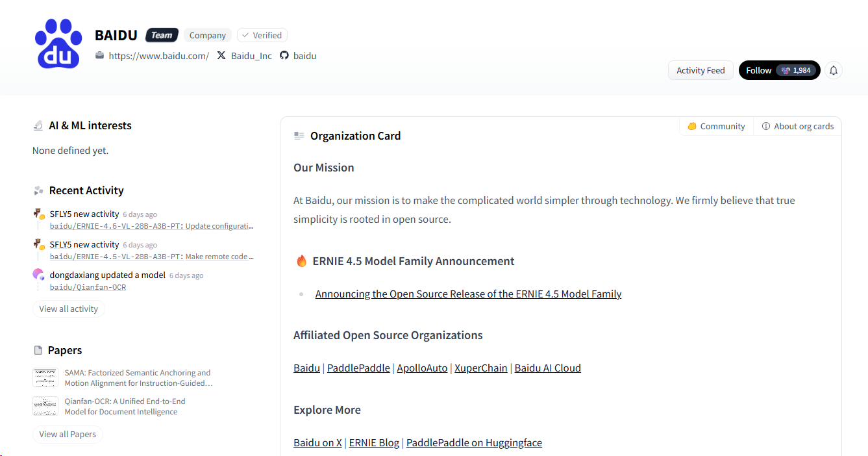The image size is (868, 456).
Task: Click SFLY5 avatar in first activity
Action: click(x=39, y=214)
